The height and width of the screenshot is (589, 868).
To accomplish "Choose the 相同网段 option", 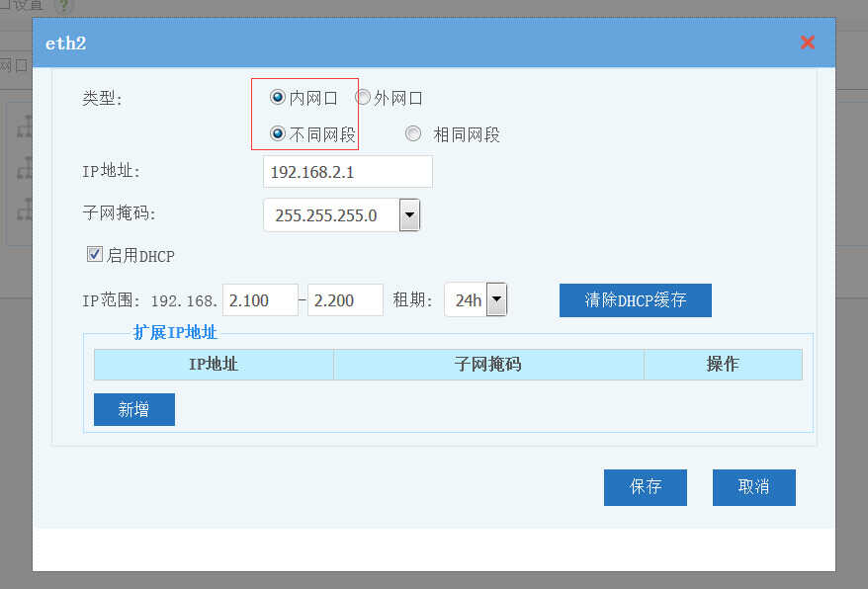I will pyautogui.click(x=413, y=134).
